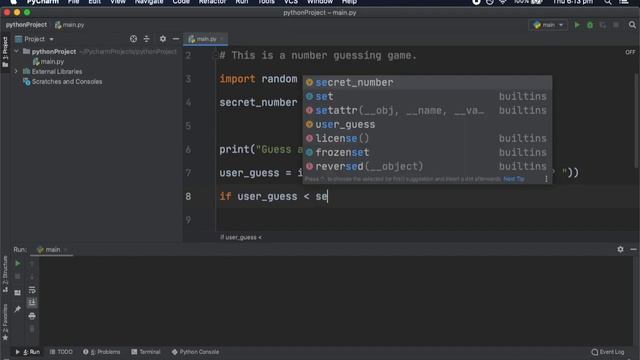This screenshot has height=360, width=640.
Task: Open the Refactor menu
Action: click(x=212, y=2)
